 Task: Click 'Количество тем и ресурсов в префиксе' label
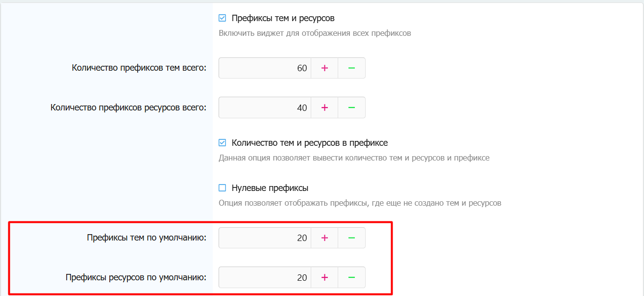tap(309, 143)
